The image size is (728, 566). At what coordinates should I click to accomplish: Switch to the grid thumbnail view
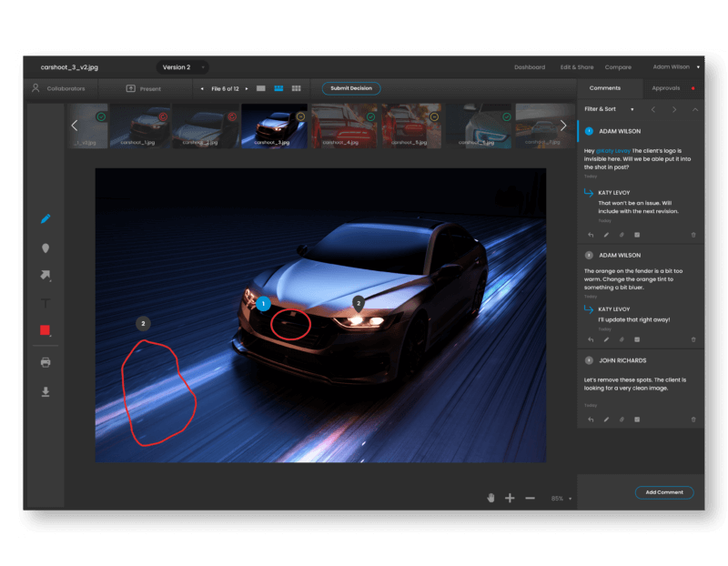tap(296, 88)
